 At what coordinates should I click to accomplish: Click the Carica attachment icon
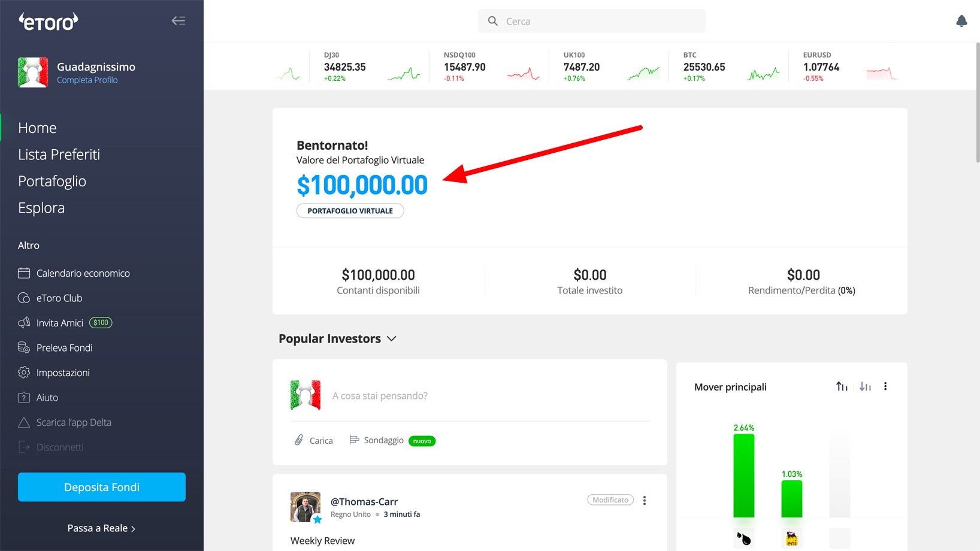coord(299,440)
